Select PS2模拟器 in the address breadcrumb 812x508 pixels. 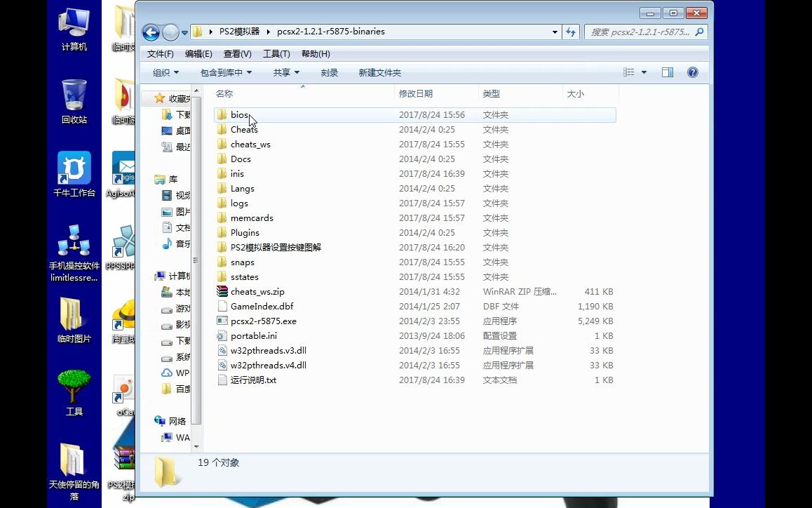tap(239, 32)
